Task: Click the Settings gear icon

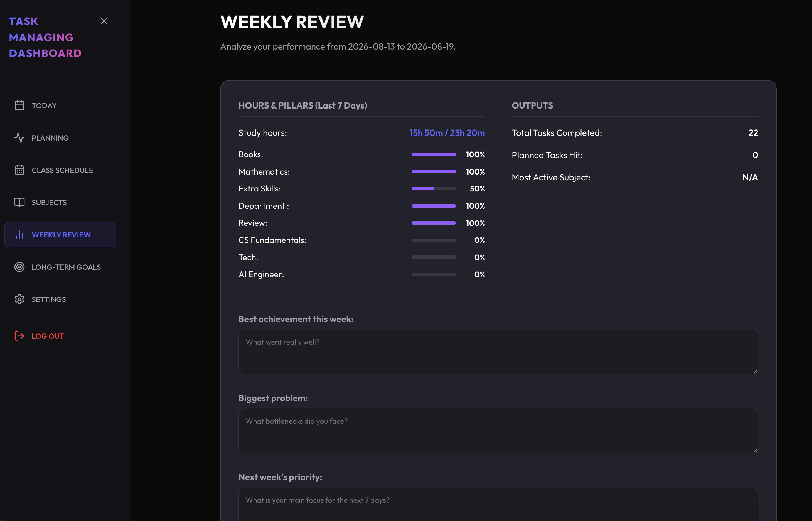Action: [x=19, y=299]
